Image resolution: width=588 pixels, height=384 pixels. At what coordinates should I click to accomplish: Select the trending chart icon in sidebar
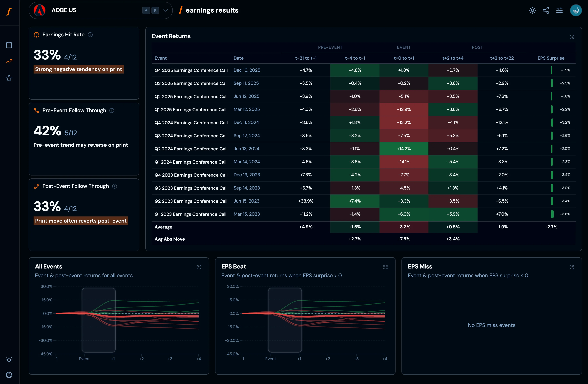(9, 61)
